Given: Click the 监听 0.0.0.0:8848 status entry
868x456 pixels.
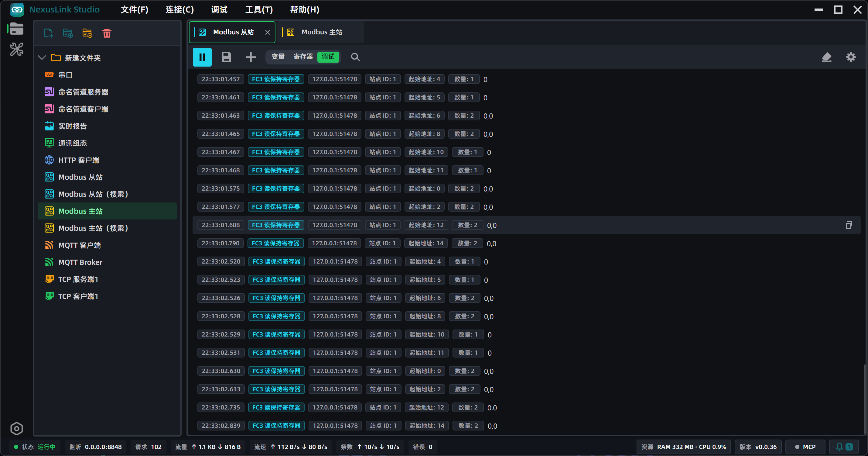Looking at the screenshot, I should (95, 447).
